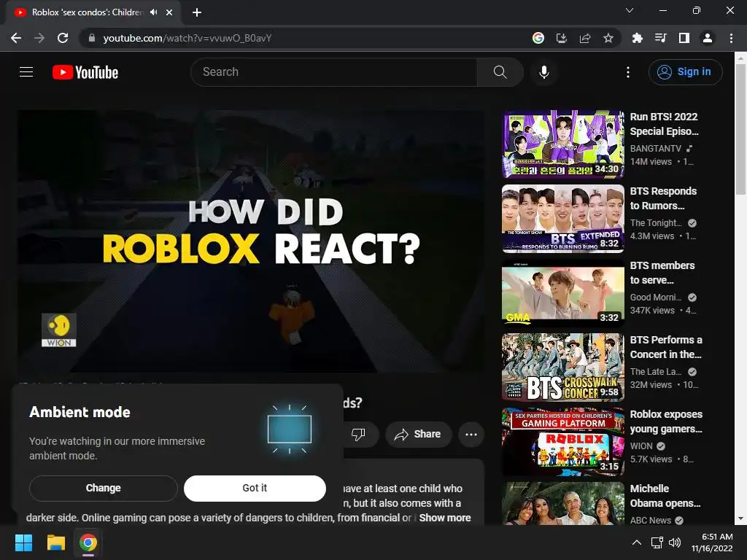The height and width of the screenshot is (560, 747).
Task: Show hidden tray icons chevron
Action: 636,542
